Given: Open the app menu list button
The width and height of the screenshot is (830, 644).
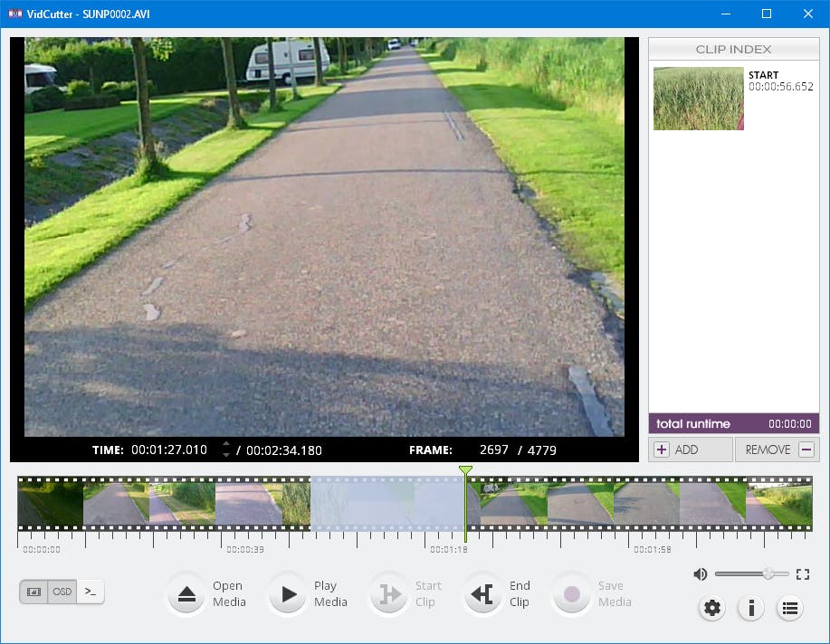Looking at the screenshot, I should pos(790,608).
